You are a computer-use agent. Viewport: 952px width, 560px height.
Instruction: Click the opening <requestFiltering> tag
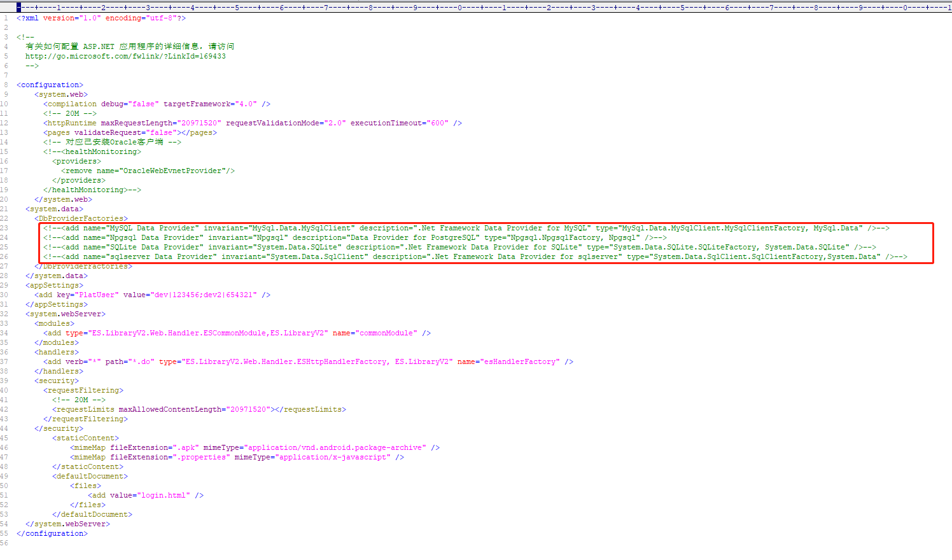(x=83, y=390)
